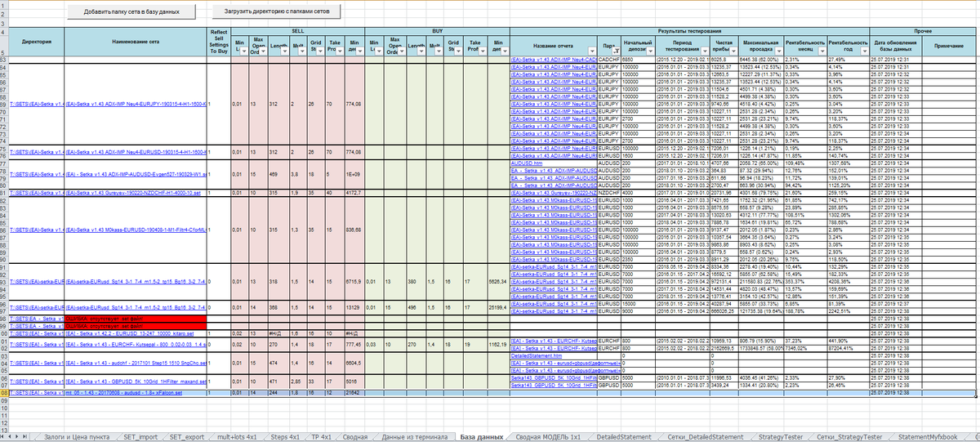Select the 'Наименование сета' header cell
Image resolution: width=980 pixels, height=442 pixels.
pyautogui.click(x=136, y=41)
